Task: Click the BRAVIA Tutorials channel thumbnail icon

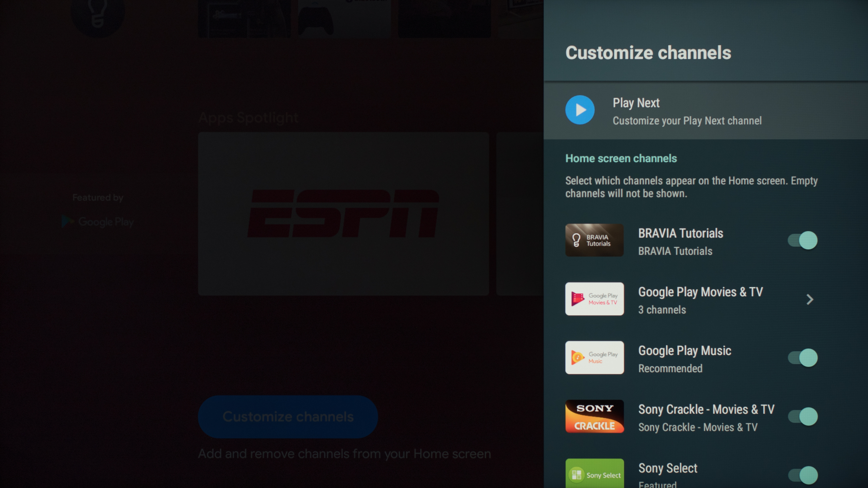Action: pos(594,240)
